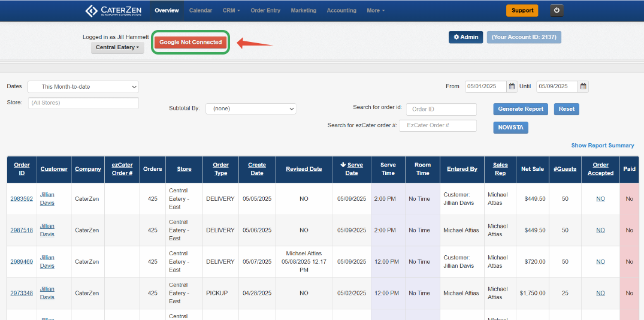
Task: Click the Reset button
Action: tap(567, 109)
